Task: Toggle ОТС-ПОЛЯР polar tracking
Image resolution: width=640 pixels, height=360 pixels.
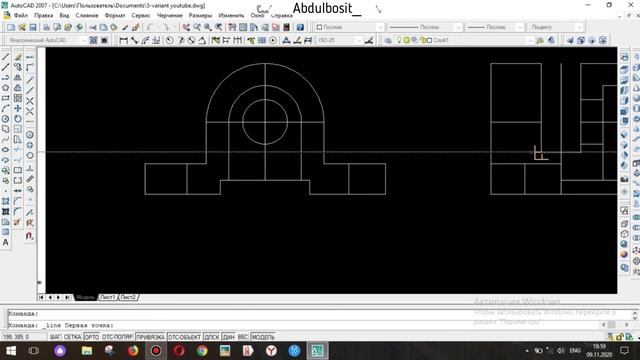Action: (x=117, y=337)
